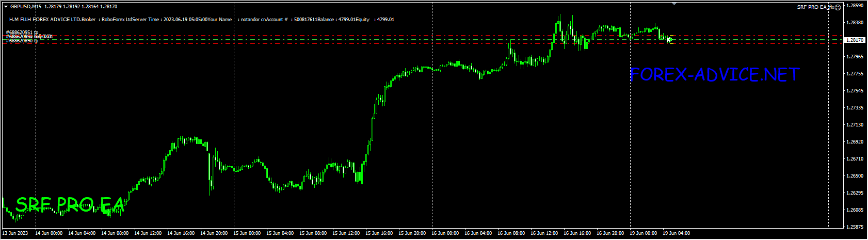The width and height of the screenshot is (868, 240).
Task: Click the 15 Jun 08:00 time label
Action: [x=313, y=233]
